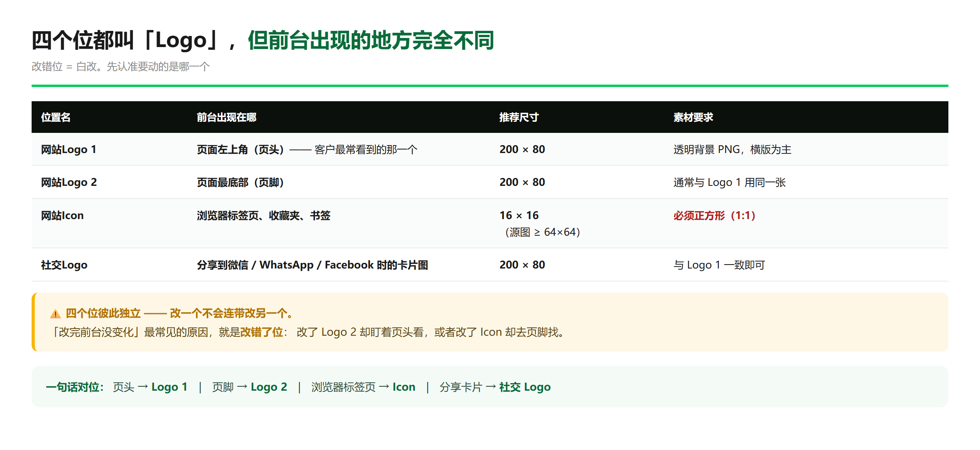This screenshot has width=980, height=450.
Task: Click the 一句话对位 label
Action: click(x=75, y=387)
